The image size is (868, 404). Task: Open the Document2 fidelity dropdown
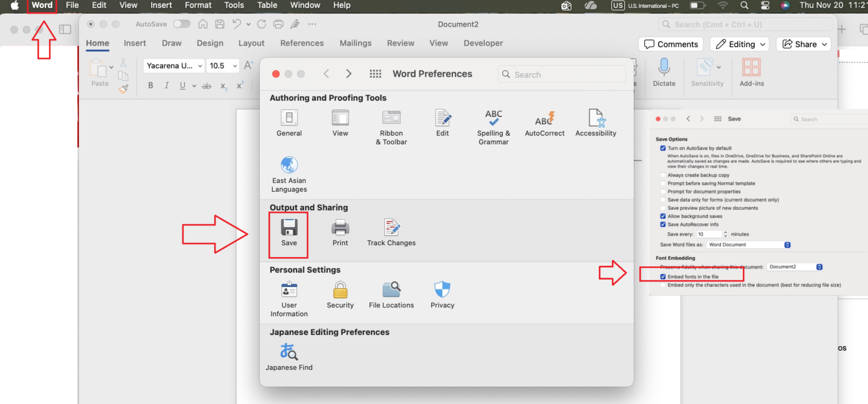point(795,267)
